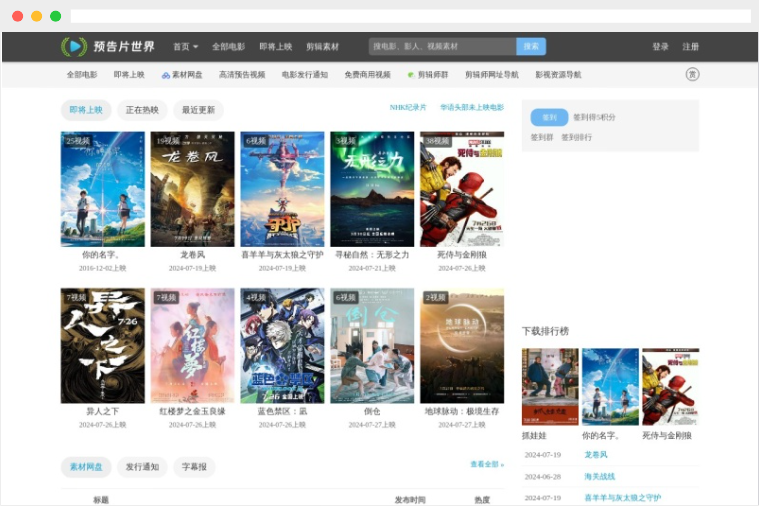Select the 即将上映 tab

click(x=86, y=110)
